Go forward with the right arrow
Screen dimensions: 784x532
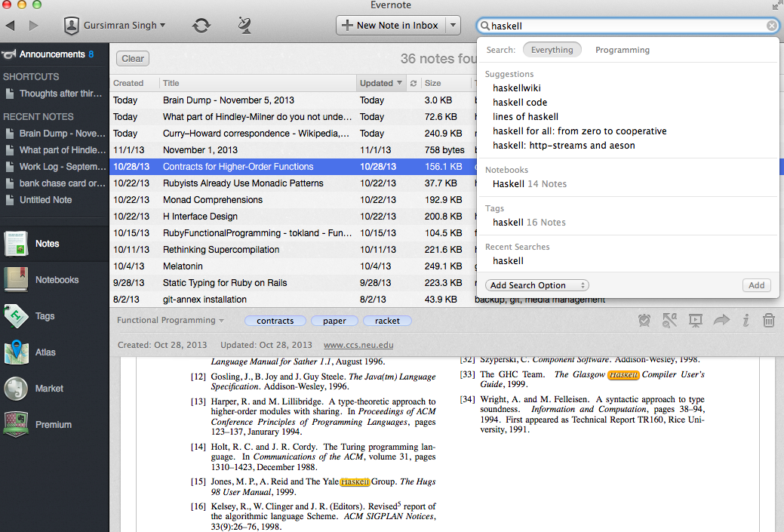pos(33,25)
